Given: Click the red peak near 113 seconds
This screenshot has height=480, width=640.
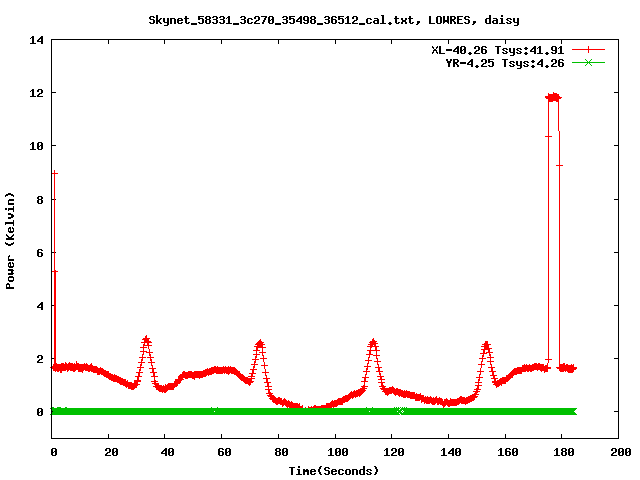Looking at the screenshot, I should (373, 343).
